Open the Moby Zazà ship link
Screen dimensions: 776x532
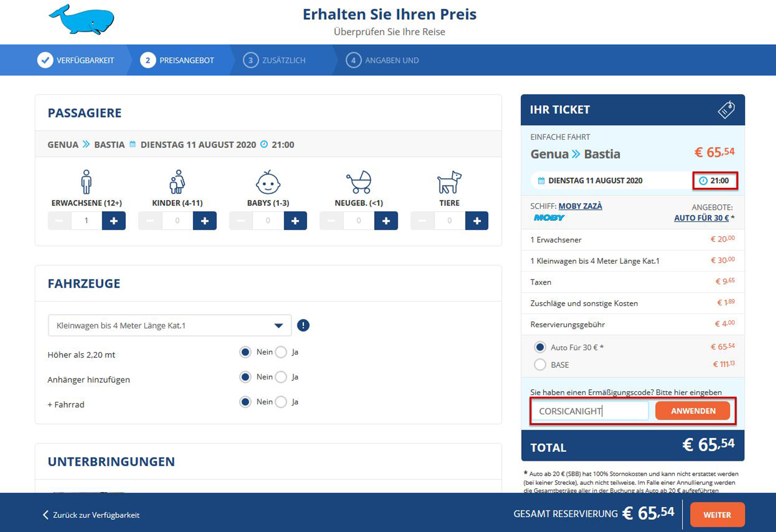click(580, 206)
